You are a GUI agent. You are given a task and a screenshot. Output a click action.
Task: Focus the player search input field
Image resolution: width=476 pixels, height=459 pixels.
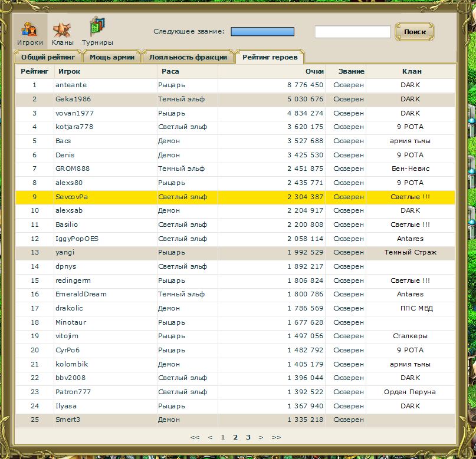click(x=352, y=32)
